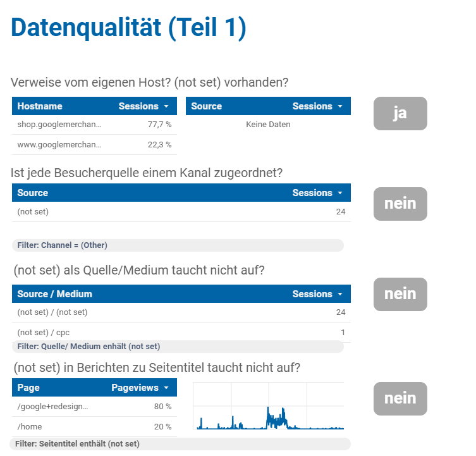Click 'nein' button beside channel question

tap(400, 204)
